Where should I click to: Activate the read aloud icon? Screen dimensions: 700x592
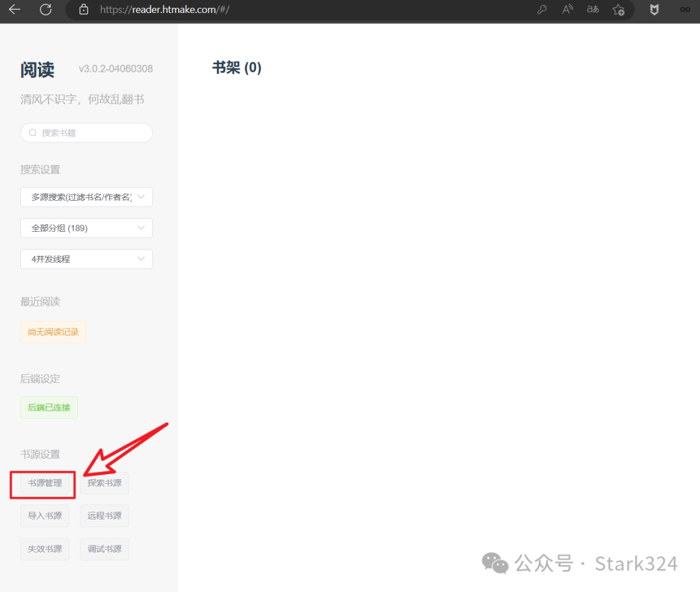coord(567,9)
